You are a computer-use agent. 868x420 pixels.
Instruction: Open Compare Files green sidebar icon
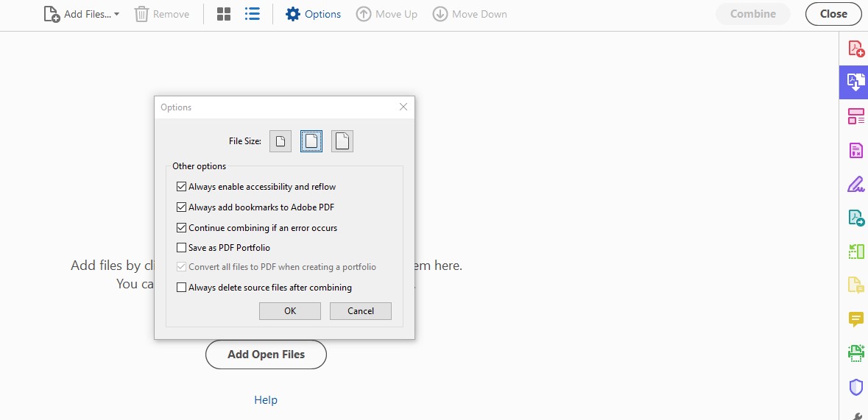(856, 252)
